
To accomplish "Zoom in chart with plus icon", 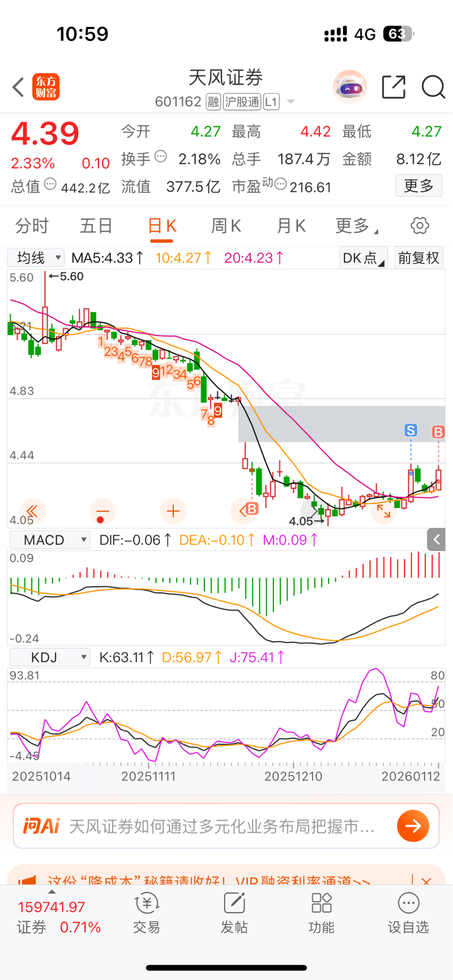I will (173, 511).
